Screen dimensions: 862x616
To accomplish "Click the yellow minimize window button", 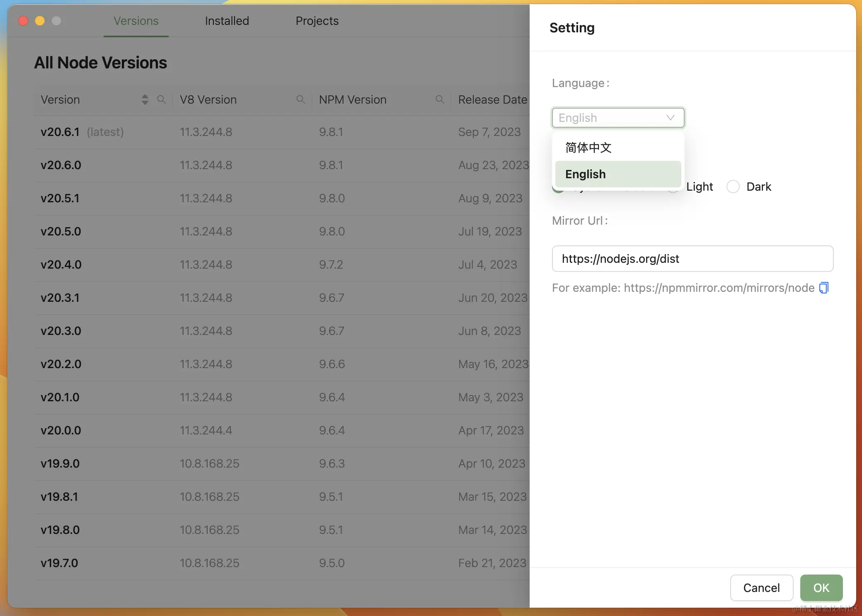I will [40, 21].
